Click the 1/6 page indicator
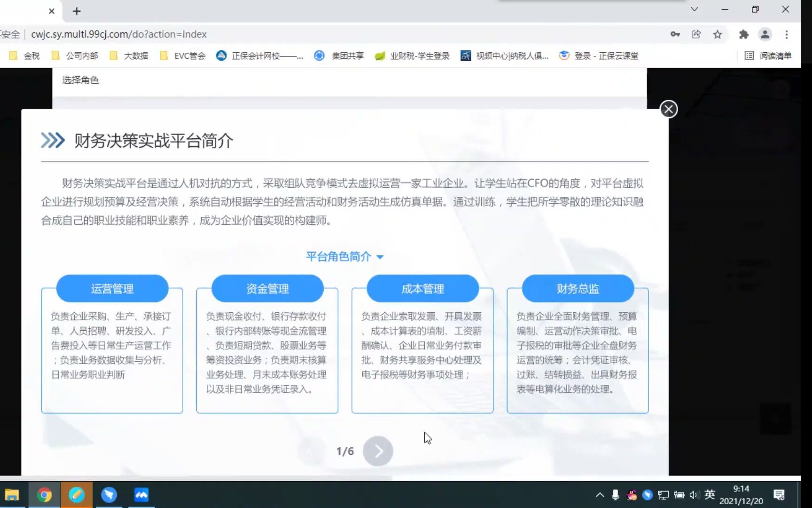The image size is (812, 508). pyautogui.click(x=345, y=452)
